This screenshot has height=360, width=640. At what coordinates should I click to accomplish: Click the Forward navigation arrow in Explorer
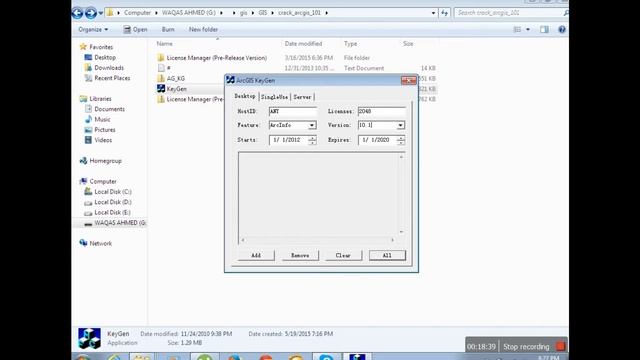point(91,13)
